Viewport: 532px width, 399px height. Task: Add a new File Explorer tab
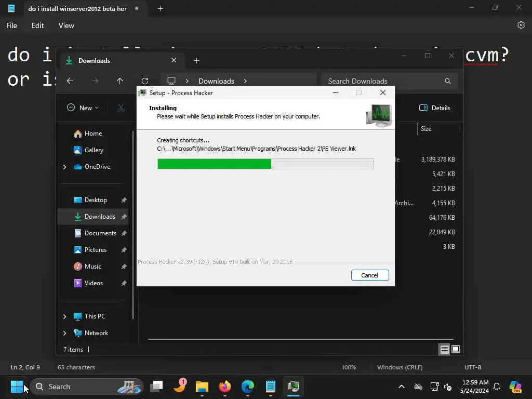[x=196, y=61]
